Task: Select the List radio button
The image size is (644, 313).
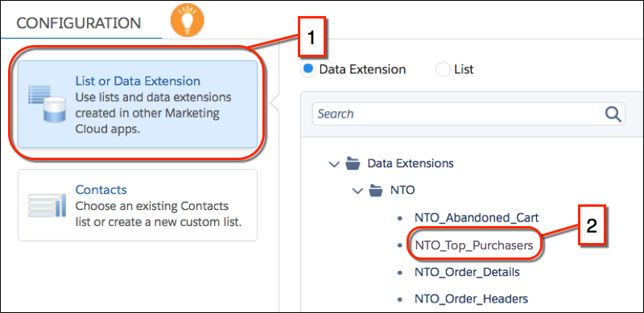Action: point(444,69)
